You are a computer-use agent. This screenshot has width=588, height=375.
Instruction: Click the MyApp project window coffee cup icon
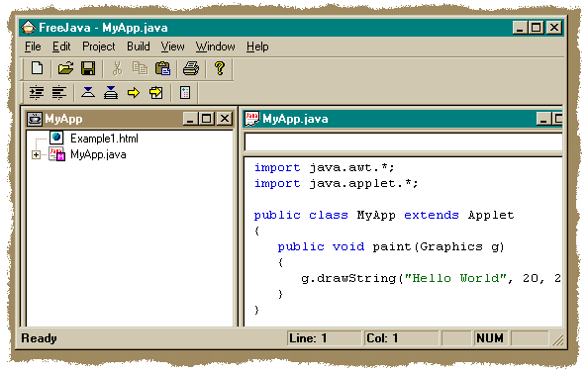[x=34, y=119]
